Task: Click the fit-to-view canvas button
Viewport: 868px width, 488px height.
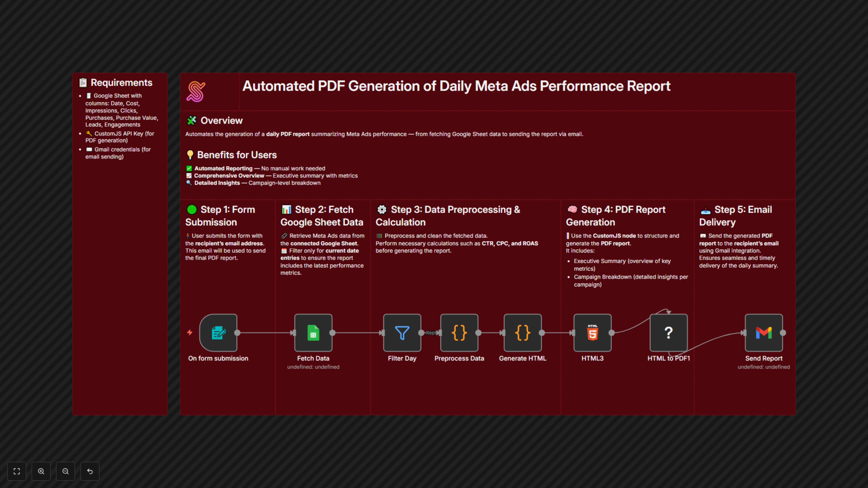Action: pyautogui.click(x=17, y=471)
